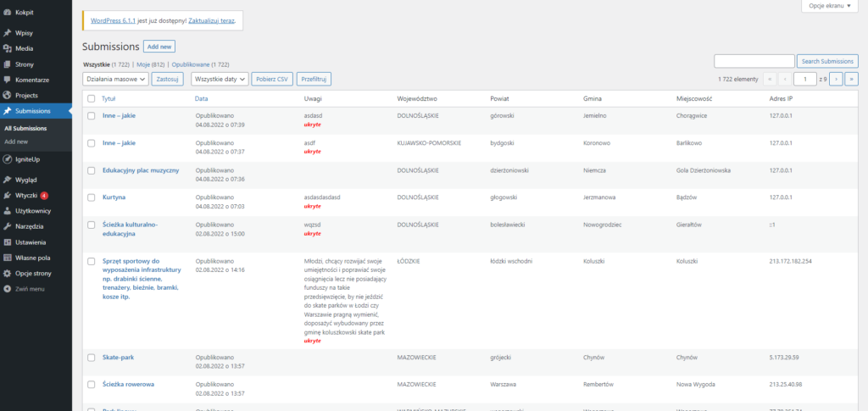Viewport: 868px width, 411px height.
Task: Tick the Ścieżka rowerowa row checkbox
Action: coord(92,384)
